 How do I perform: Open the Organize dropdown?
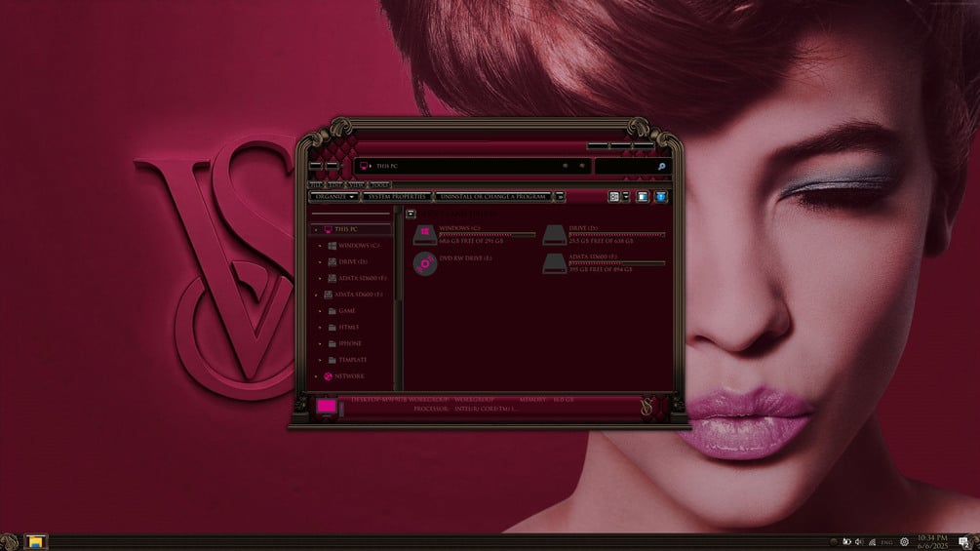[334, 197]
